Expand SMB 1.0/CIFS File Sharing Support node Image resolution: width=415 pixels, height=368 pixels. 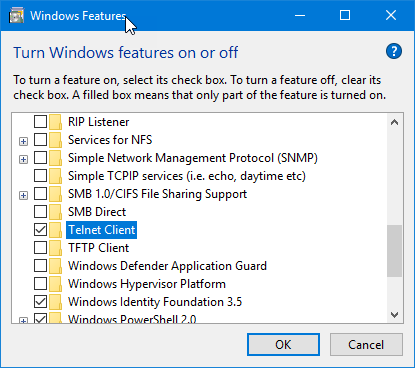(23, 195)
